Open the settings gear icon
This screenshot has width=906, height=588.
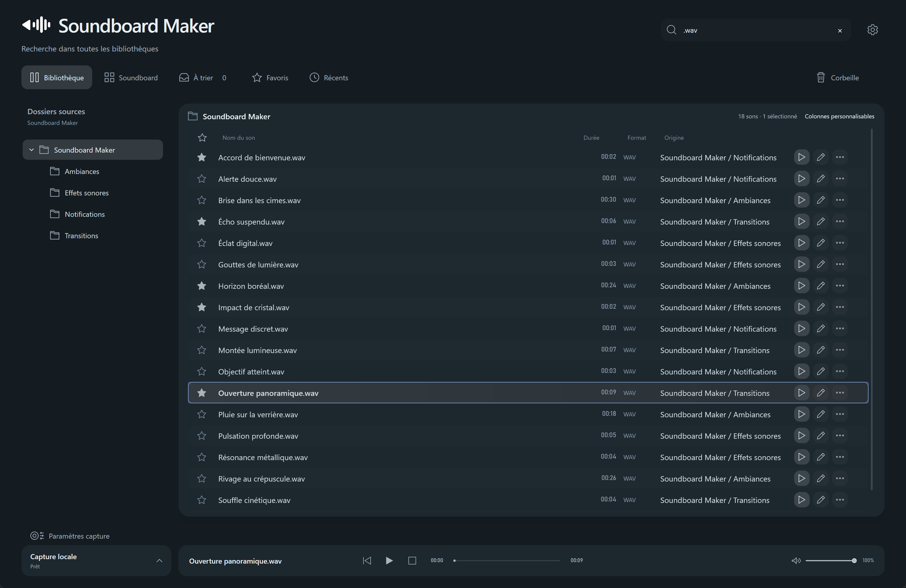point(872,30)
